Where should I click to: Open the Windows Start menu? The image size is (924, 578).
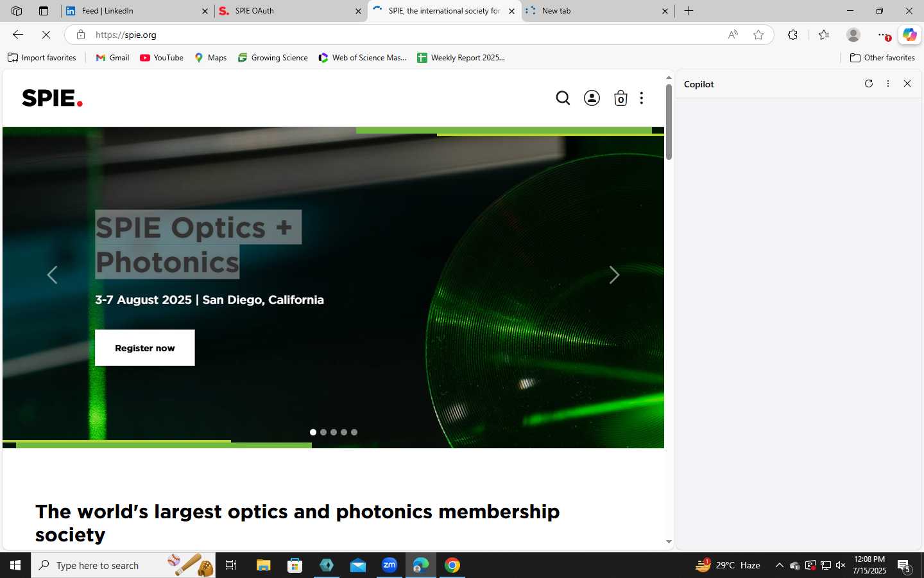click(x=15, y=565)
